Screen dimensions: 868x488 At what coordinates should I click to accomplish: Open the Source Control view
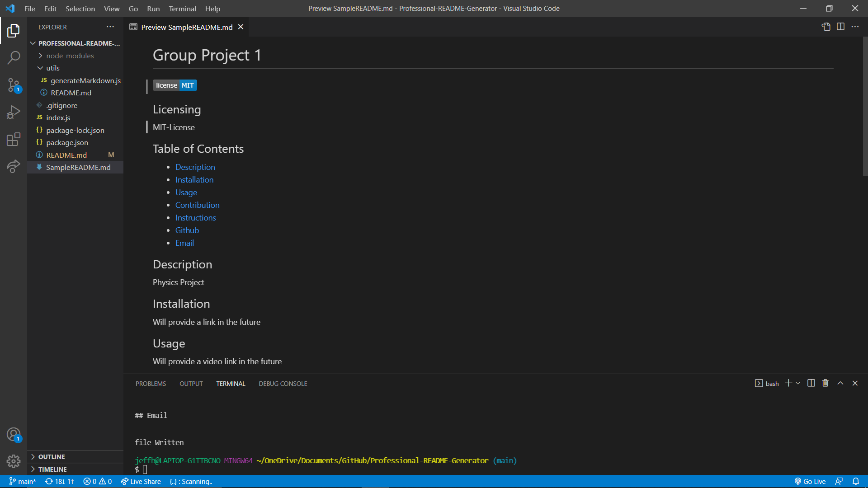(x=14, y=84)
